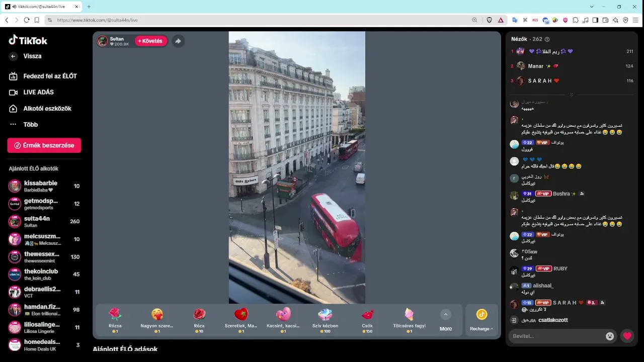Open the Több menu
This screenshot has height=362, width=644.
pyautogui.click(x=24, y=124)
